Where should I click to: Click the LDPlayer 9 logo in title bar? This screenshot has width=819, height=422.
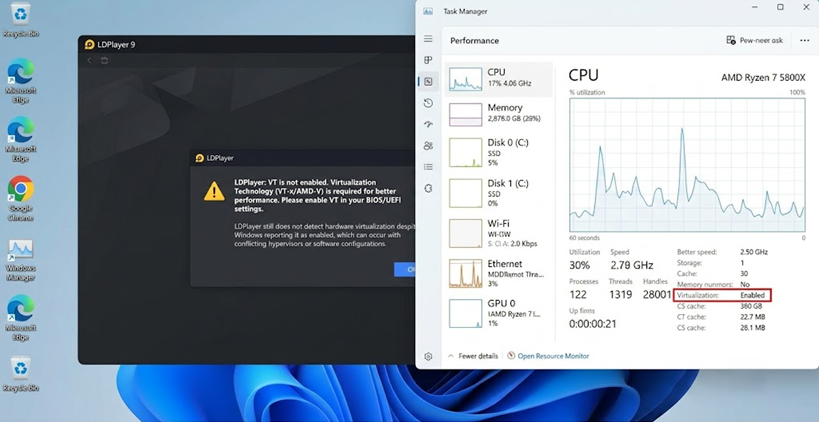[x=89, y=44]
